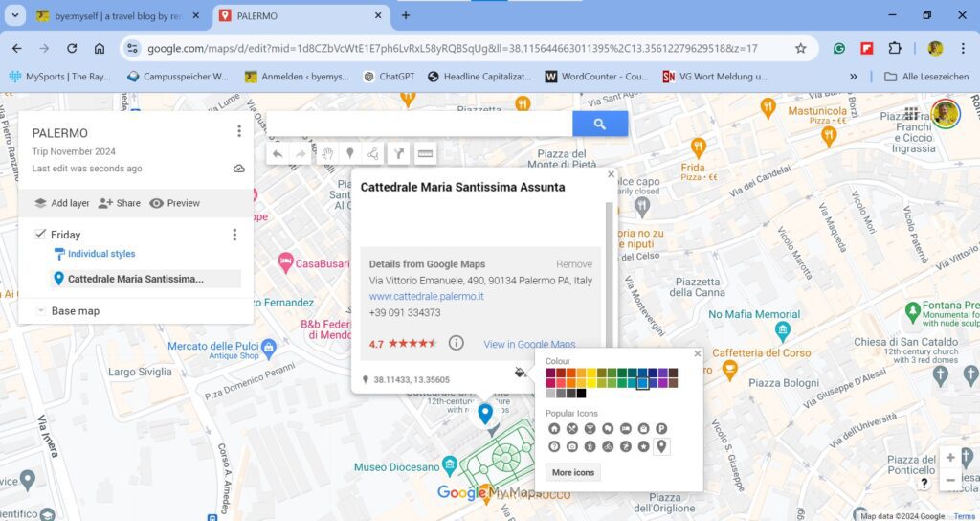Screen dimensions: 980x521
Task: Close the colour and icon picker
Action: tap(698, 353)
